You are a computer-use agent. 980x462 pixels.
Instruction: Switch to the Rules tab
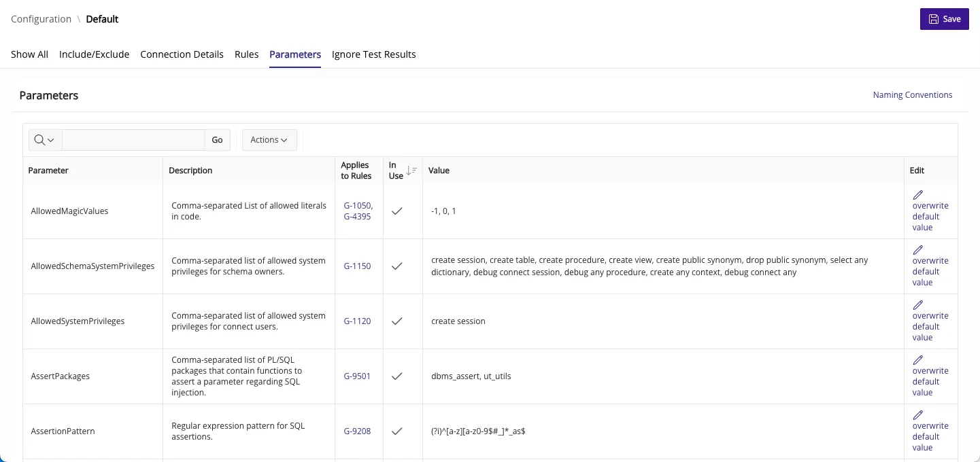pyautogui.click(x=246, y=54)
